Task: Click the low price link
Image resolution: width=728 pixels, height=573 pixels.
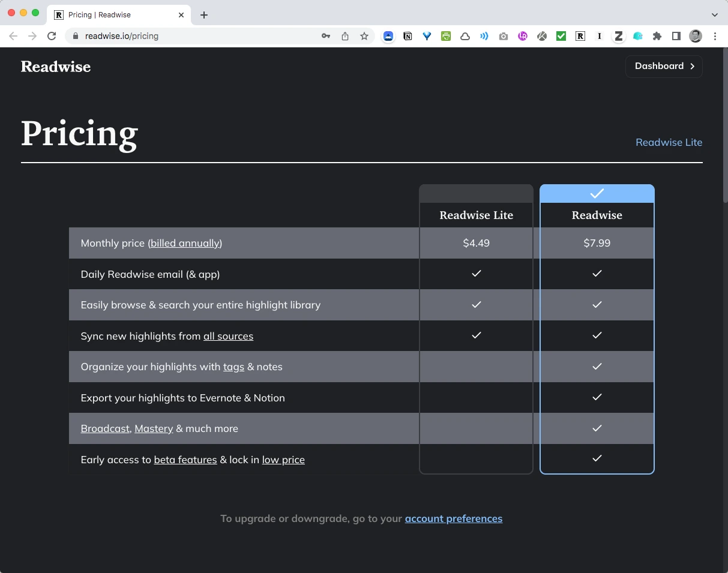Action: tap(283, 460)
